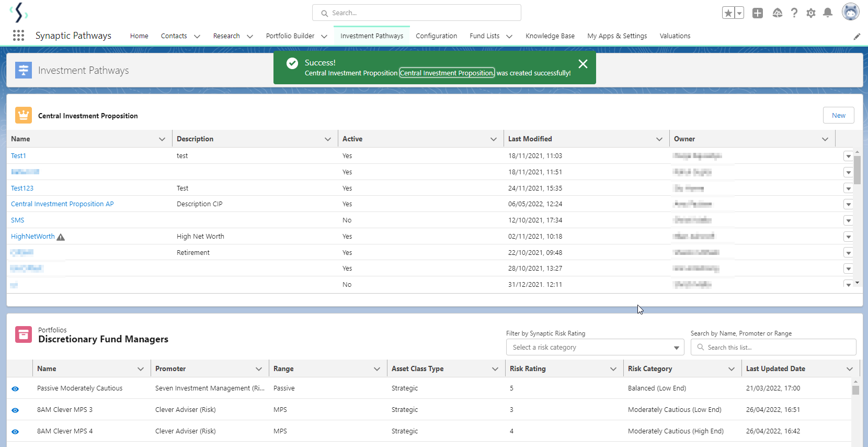Open the HighNetWorth proposition link
Screen dimensions: 868x447
coord(33,237)
